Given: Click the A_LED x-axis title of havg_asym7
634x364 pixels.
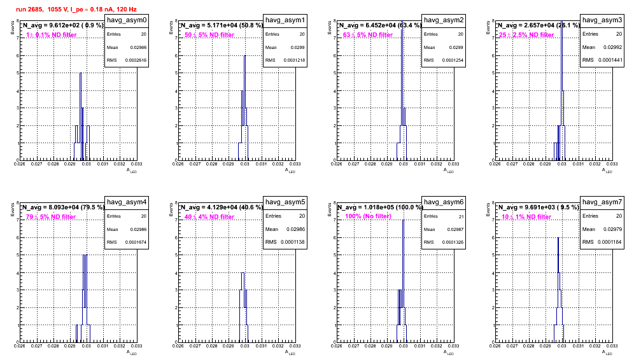Looking at the screenshot, I should (607, 353).
